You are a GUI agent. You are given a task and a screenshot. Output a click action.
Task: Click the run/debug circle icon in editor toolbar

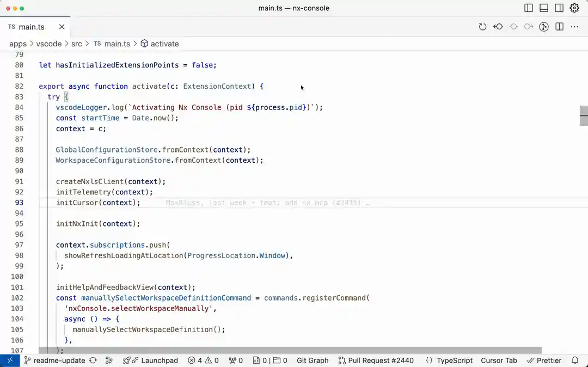(x=543, y=26)
